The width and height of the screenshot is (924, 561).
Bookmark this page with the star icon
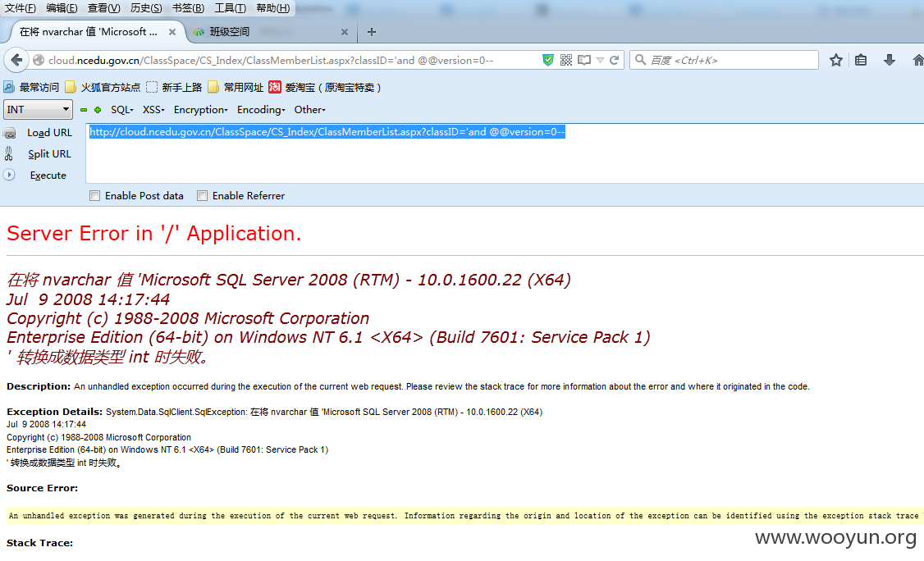click(x=835, y=60)
